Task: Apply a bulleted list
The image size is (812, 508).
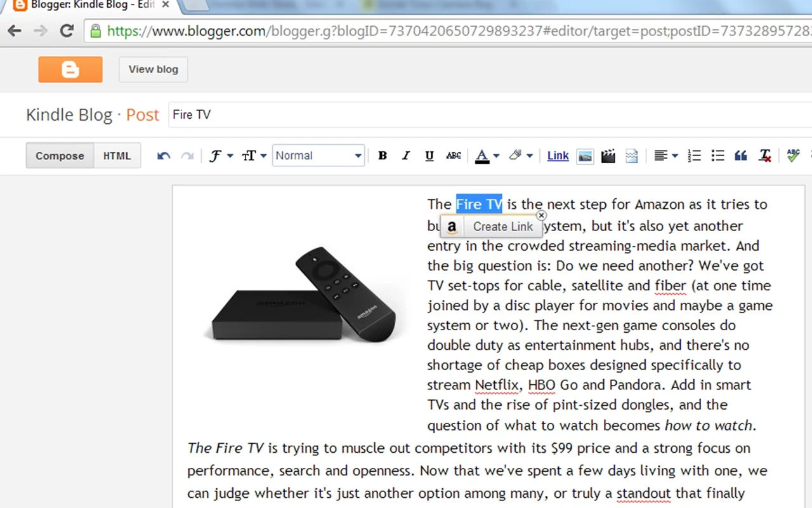Action: pyautogui.click(x=717, y=156)
